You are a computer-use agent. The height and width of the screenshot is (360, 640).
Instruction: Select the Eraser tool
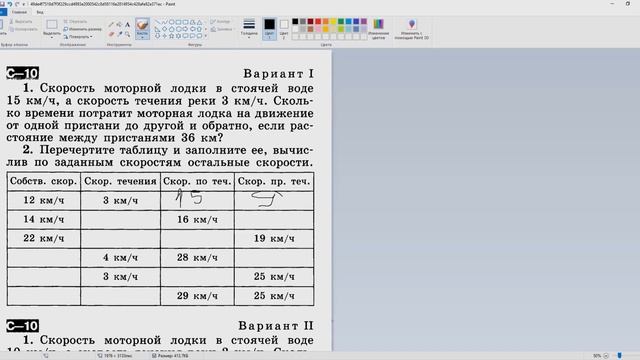click(x=111, y=34)
